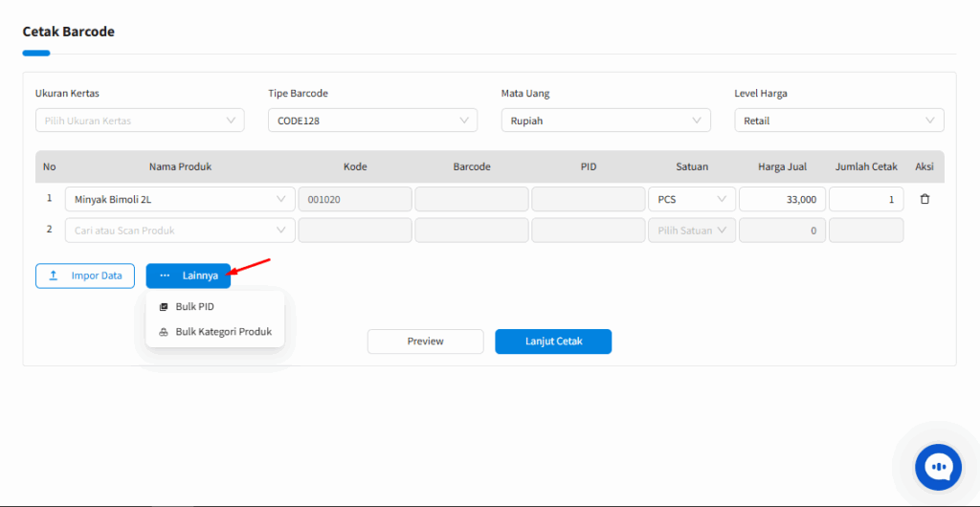
Task: Change the Level Harga Retail dropdown
Action: pos(838,121)
